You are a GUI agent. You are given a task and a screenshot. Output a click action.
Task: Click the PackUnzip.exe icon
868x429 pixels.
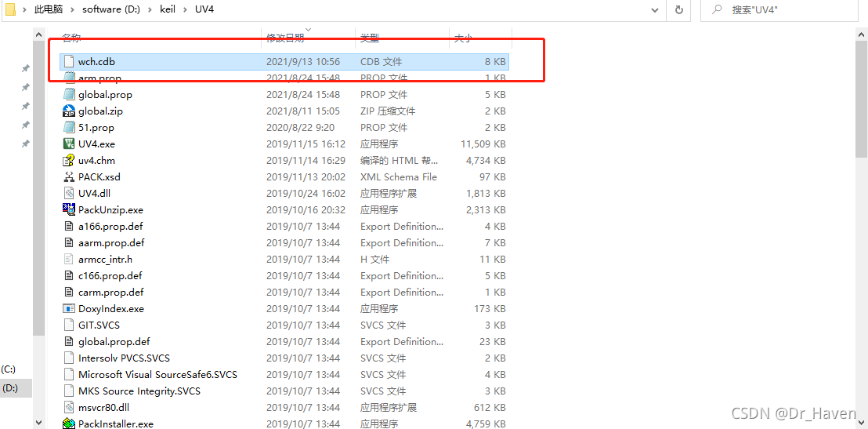click(69, 210)
